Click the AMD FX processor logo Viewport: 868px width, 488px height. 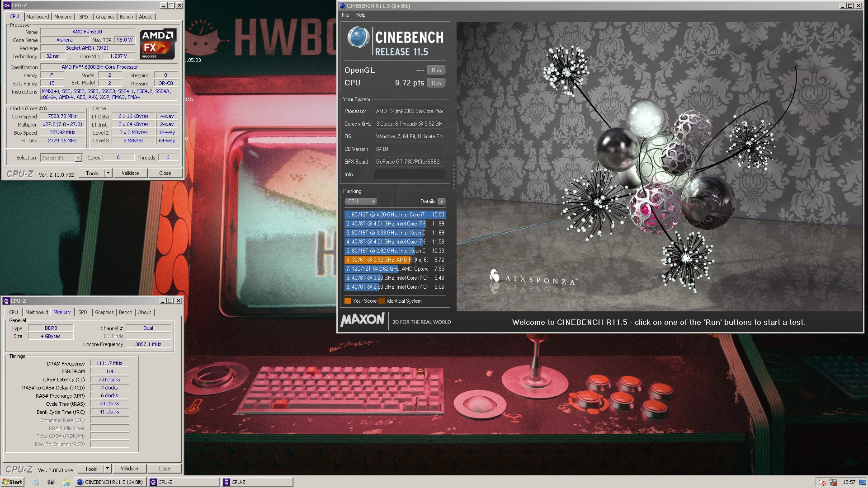[157, 44]
